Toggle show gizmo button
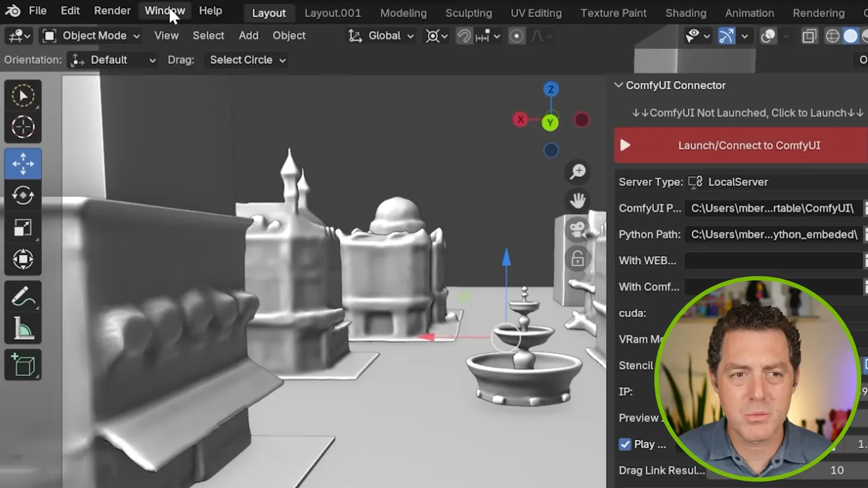This screenshot has height=488, width=868. point(726,36)
